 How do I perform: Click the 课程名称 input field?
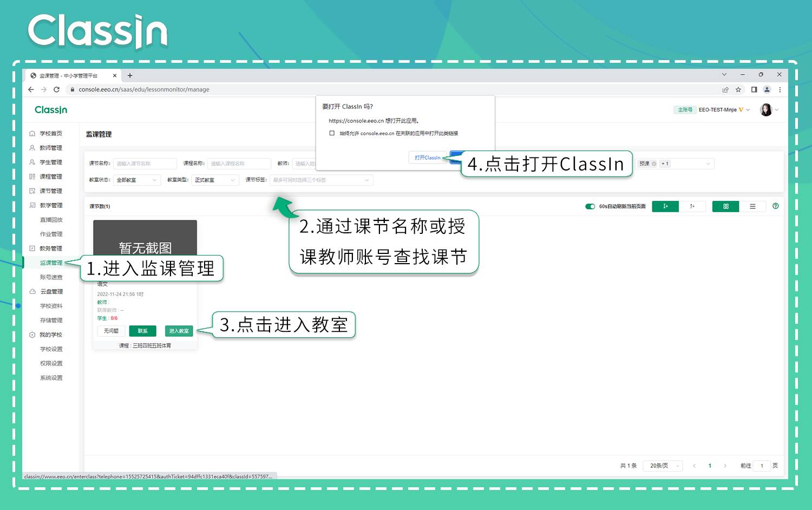(x=239, y=164)
